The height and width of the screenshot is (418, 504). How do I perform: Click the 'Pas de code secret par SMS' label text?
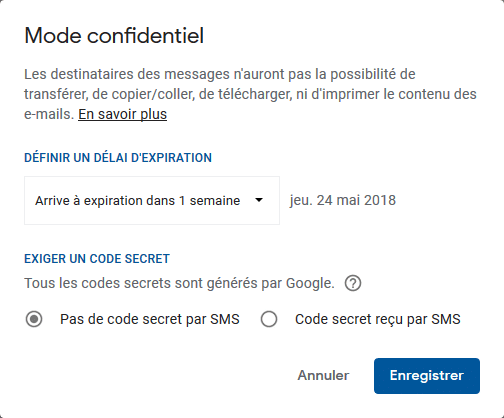(x=150, y=319)
